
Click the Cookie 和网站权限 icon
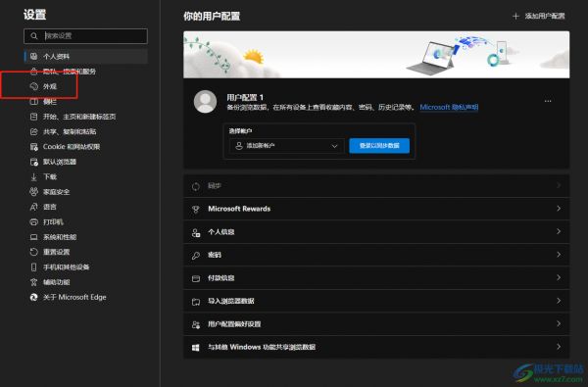(33, 147)
